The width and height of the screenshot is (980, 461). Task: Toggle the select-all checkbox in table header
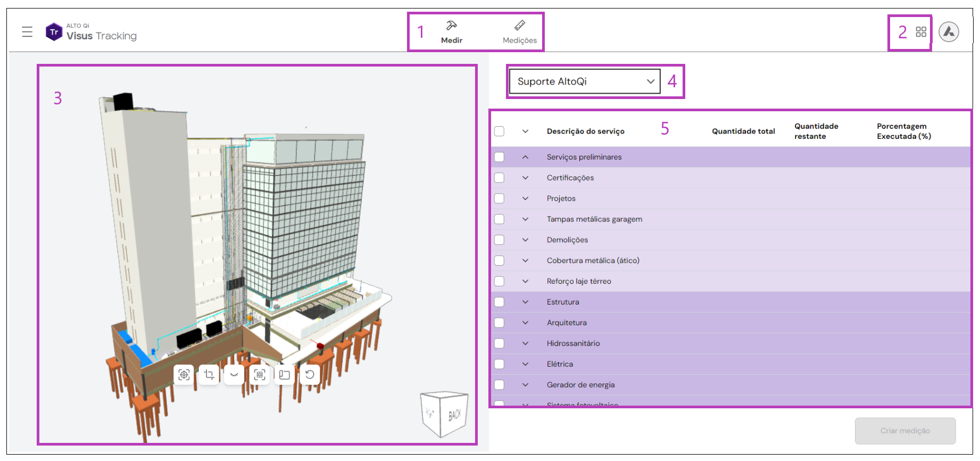click(x=499, y=131)
